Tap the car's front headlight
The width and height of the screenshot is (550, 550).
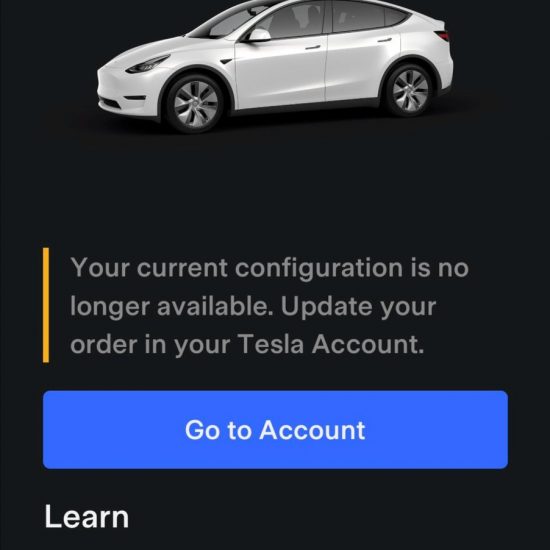(x=147, y=64)
